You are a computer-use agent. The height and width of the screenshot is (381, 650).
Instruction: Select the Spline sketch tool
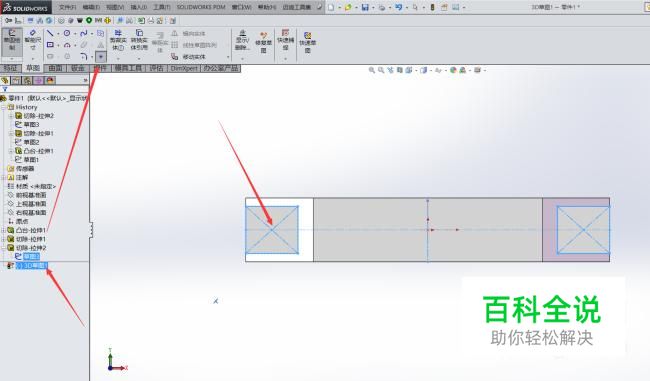83,33
